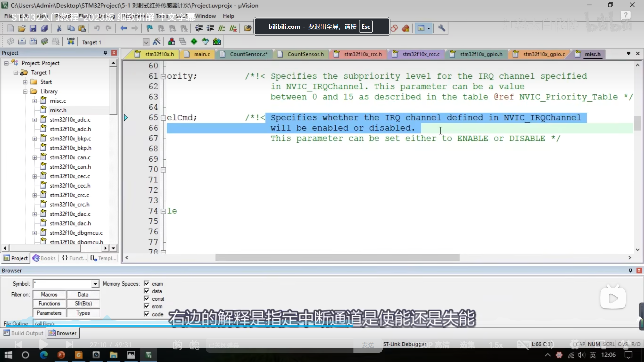
Task: Toggle the code memory space checkbox
Action: click(147, 314)
